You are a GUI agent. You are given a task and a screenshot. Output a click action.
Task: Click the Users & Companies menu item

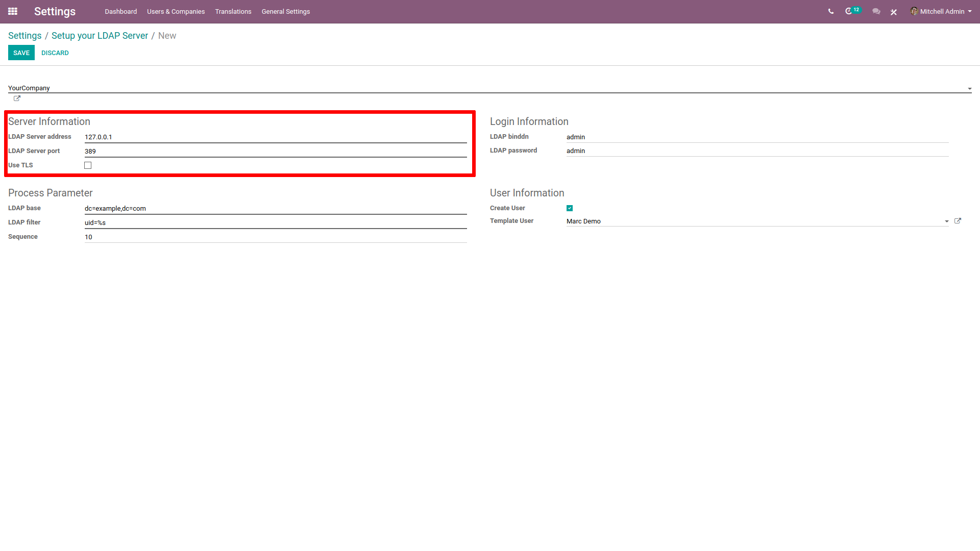pyautogui.click(x=175, y=11)
